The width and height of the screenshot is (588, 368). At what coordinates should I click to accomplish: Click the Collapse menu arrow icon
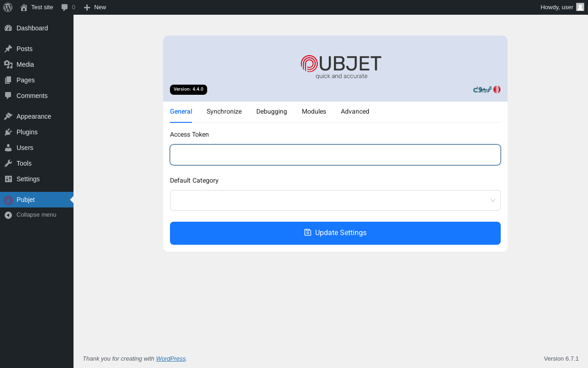tap(8, 215)
